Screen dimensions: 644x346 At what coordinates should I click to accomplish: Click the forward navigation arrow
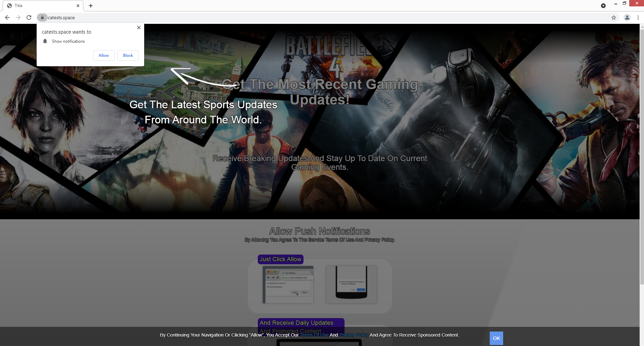pos(18,17)
